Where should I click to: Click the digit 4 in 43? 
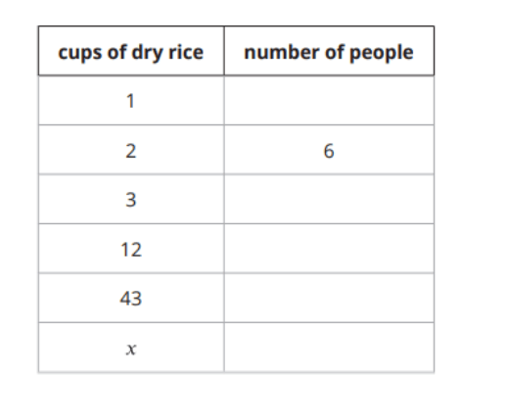click(x=125, y=299)
